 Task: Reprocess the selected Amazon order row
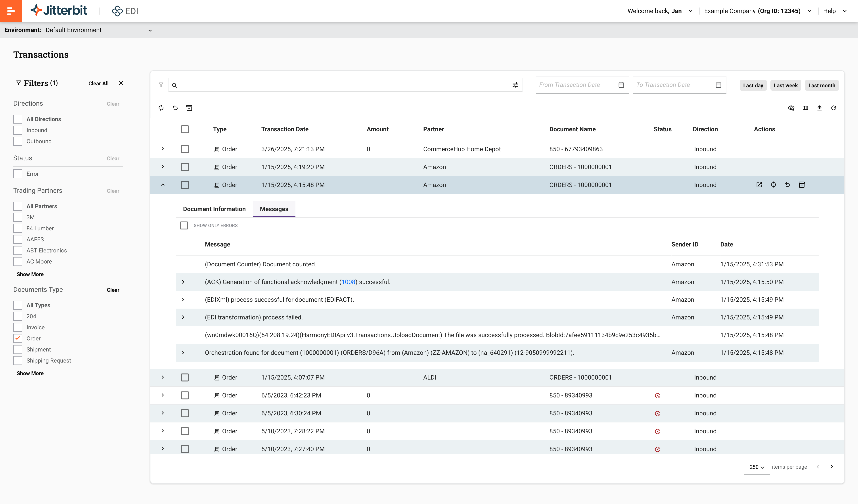[x=774, y=185]
